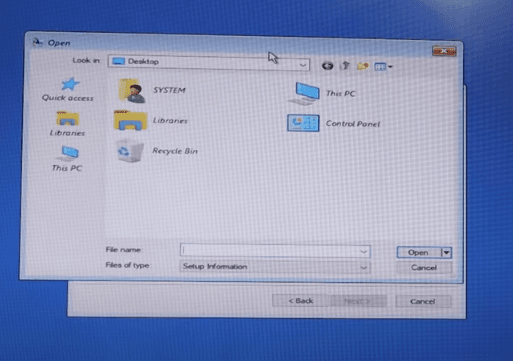Click into the File name field
This screenshot has height=361, width=513.
(x=275, y=251)
